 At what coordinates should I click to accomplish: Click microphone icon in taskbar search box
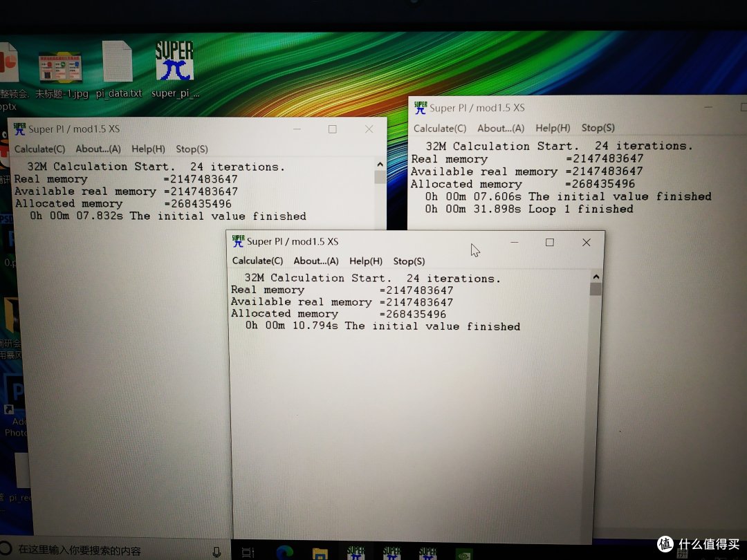(216, 552)
